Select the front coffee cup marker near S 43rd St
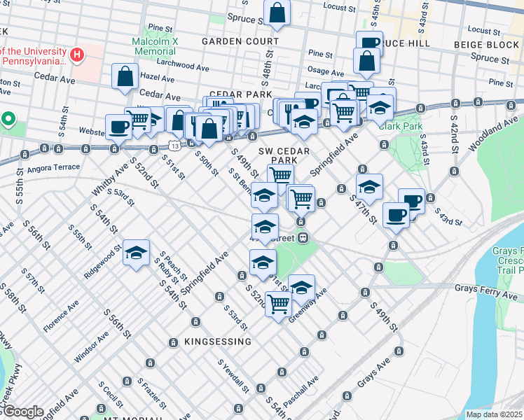524x420 pixels. (396, 216)
